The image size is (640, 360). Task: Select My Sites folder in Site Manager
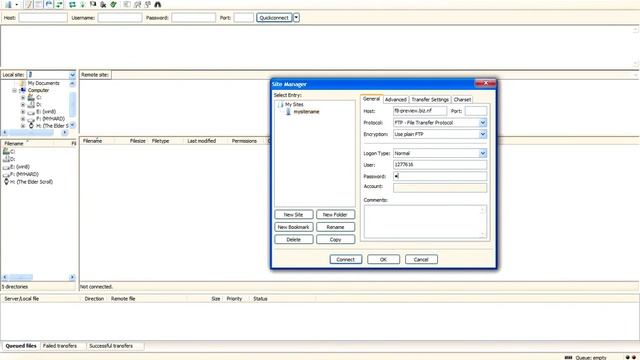pyautogui.click(x=294, y=104)
